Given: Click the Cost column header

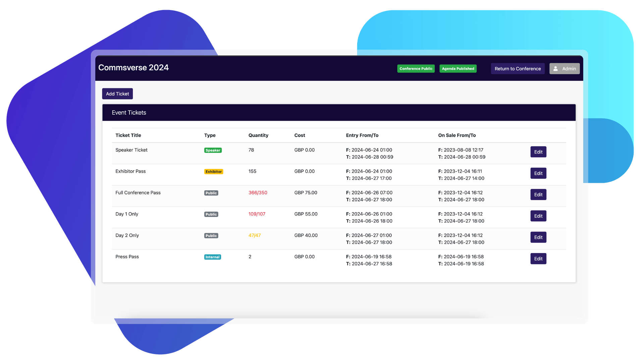Looking at the screenshot, I should (300, 135).
